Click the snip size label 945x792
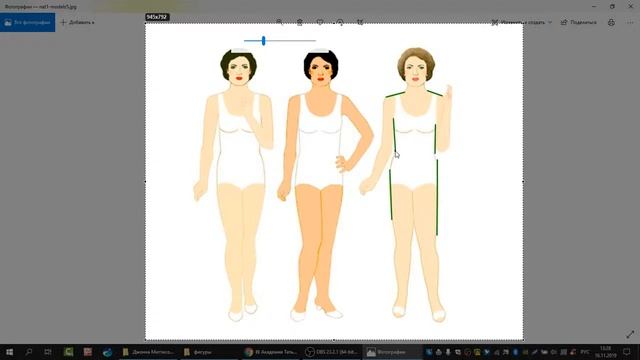This screenshot has width=640, height=360. (157, 17)
